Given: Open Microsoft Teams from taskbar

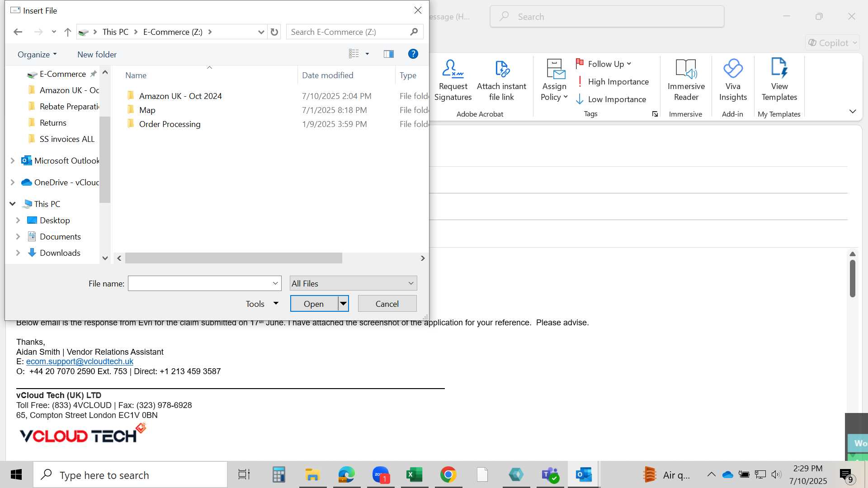Looking at the screenshot, I should [550, 475].
